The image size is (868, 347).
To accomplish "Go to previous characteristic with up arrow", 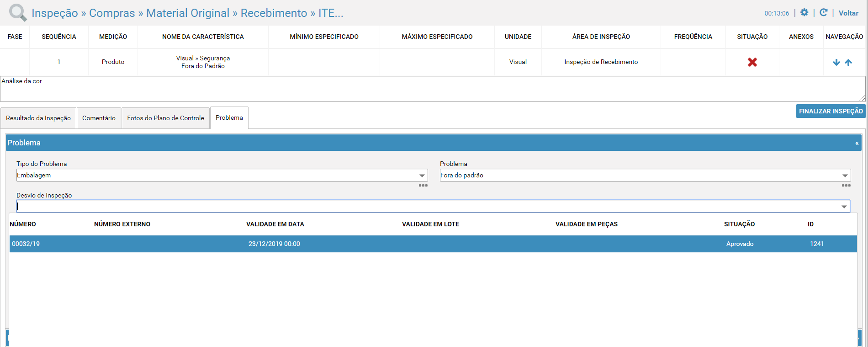I will (x=848, y=63).
